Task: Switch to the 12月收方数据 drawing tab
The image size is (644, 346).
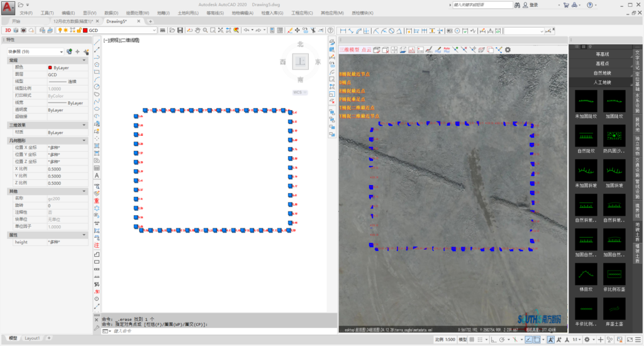Action: tap(74, 21)
